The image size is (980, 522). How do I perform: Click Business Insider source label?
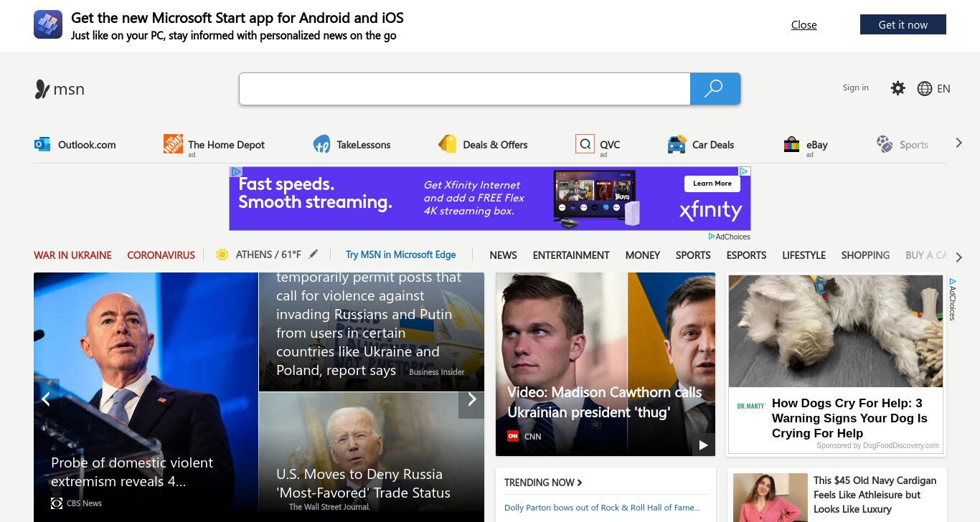(x=437, y=372)
